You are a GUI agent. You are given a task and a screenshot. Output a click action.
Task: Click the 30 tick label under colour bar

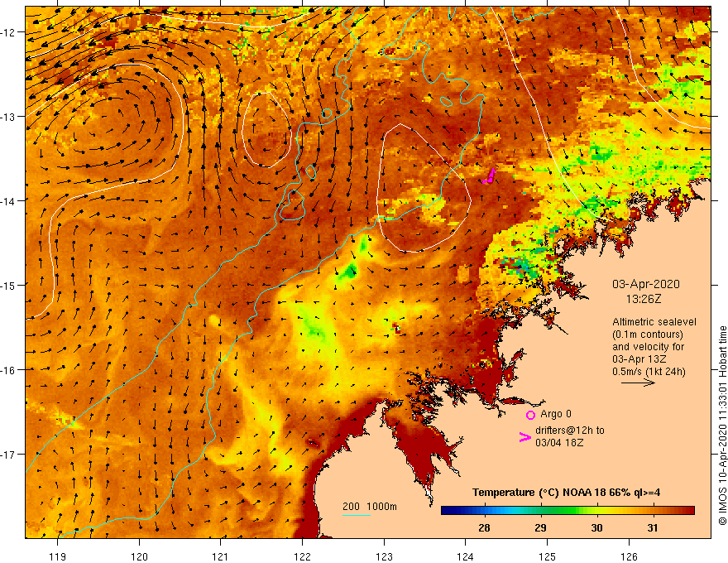(x=596, y=528)
